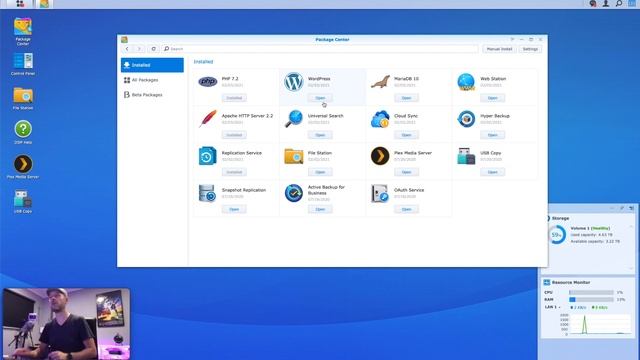640x360 pixels.
Task: Click the WordPress package icon
Action: 293,82
